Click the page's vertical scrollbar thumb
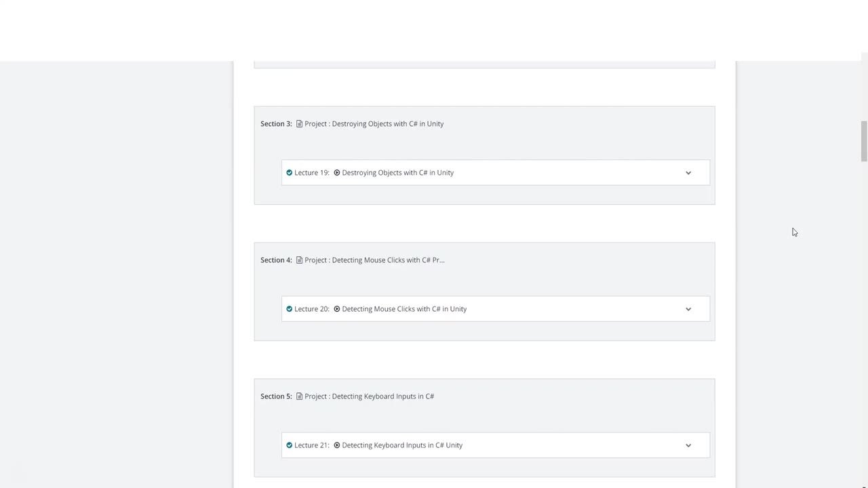 (x=864, y=142)
